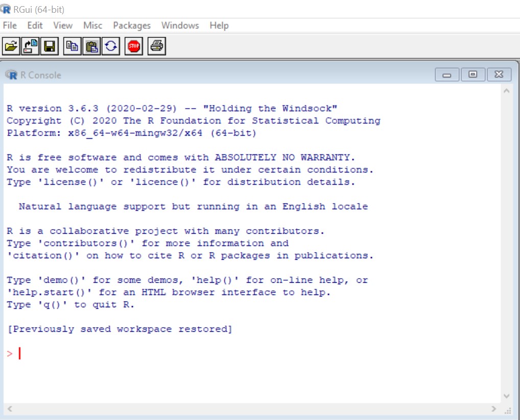The width and height of the screenshot is (520, 420).
Task: Click the Print toolbar icon
Action: point(157,46)
